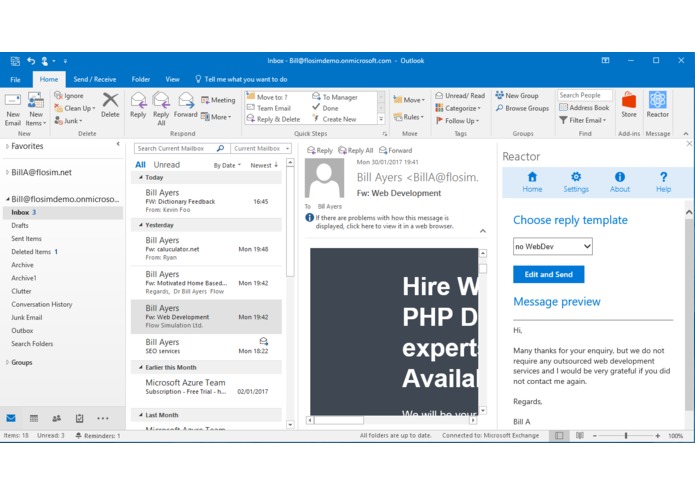
Task: Switch to the Send / Receive tab
Action: (95, 79)
